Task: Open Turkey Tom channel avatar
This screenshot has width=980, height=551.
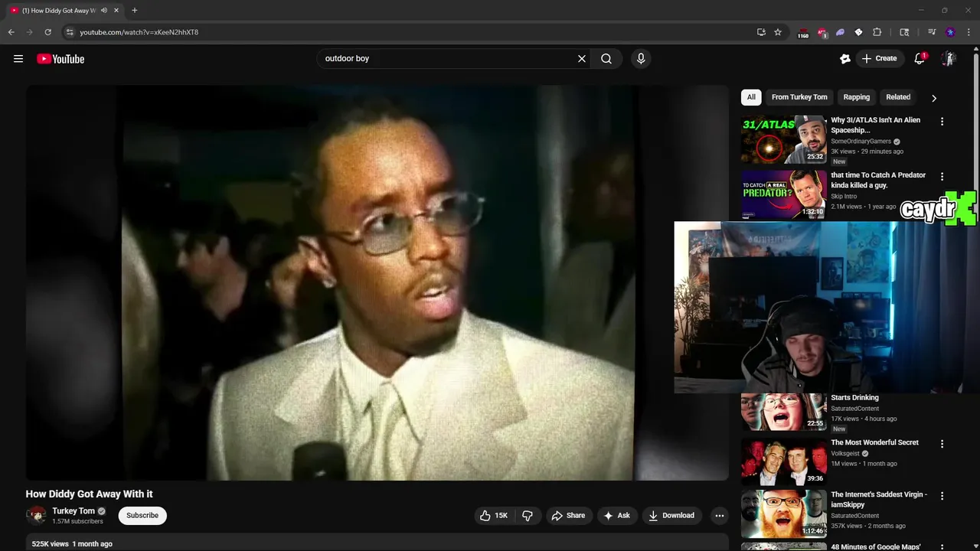Action: click(x=36, y=516)
